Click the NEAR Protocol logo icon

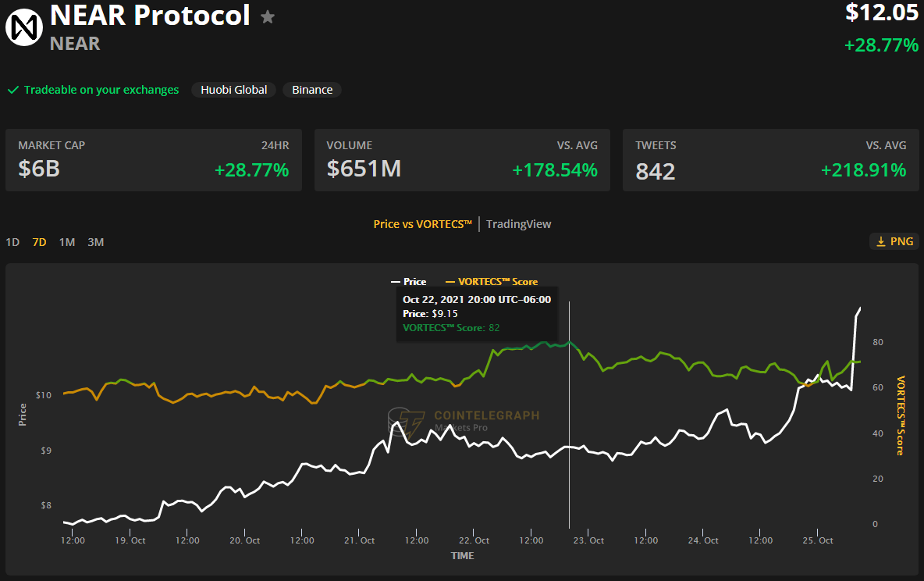(24, 27)
